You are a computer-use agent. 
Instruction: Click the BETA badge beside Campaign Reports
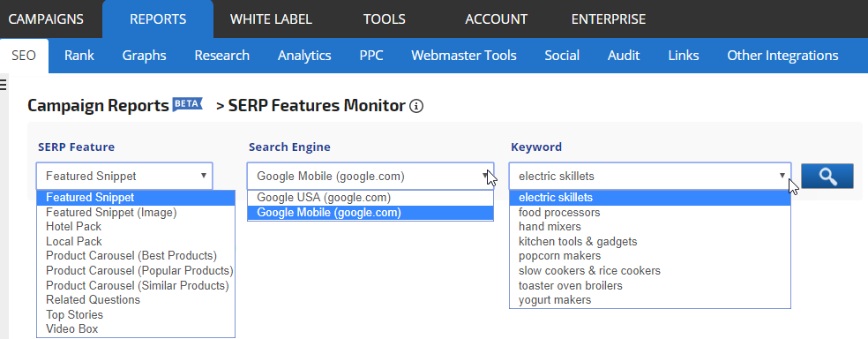tap(188, 104)
